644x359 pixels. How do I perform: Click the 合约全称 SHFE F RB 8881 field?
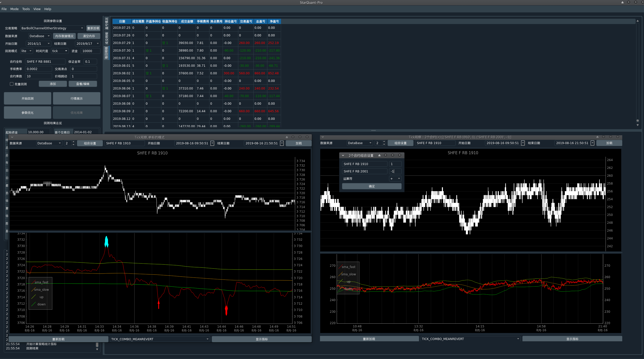pos(45,61)
